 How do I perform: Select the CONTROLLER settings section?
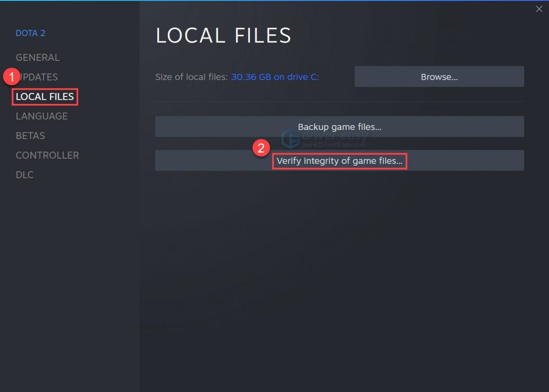(47, 155)
